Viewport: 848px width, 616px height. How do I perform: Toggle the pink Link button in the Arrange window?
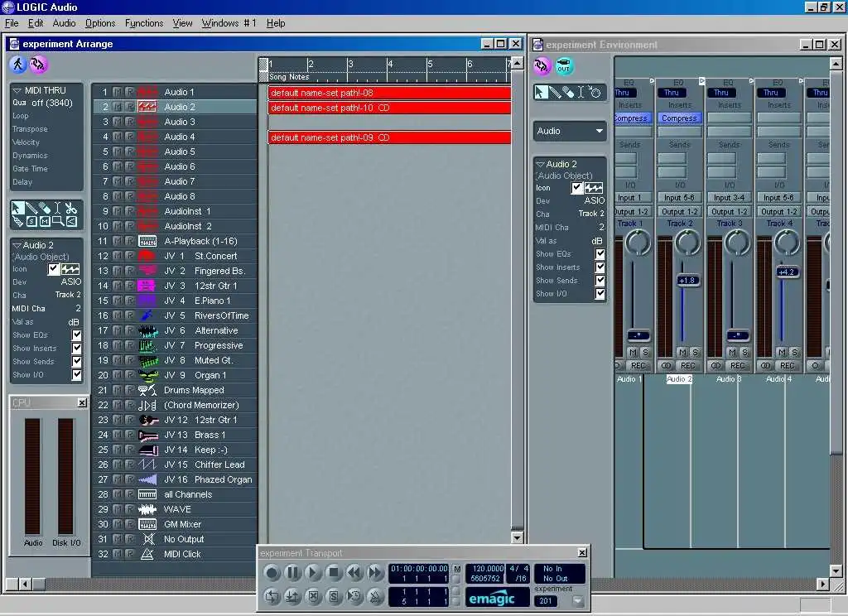click(38, 65)
